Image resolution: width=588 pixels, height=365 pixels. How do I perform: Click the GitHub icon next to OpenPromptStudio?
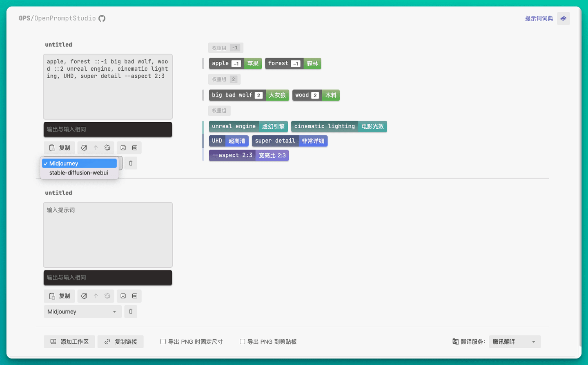click(101, 18)
